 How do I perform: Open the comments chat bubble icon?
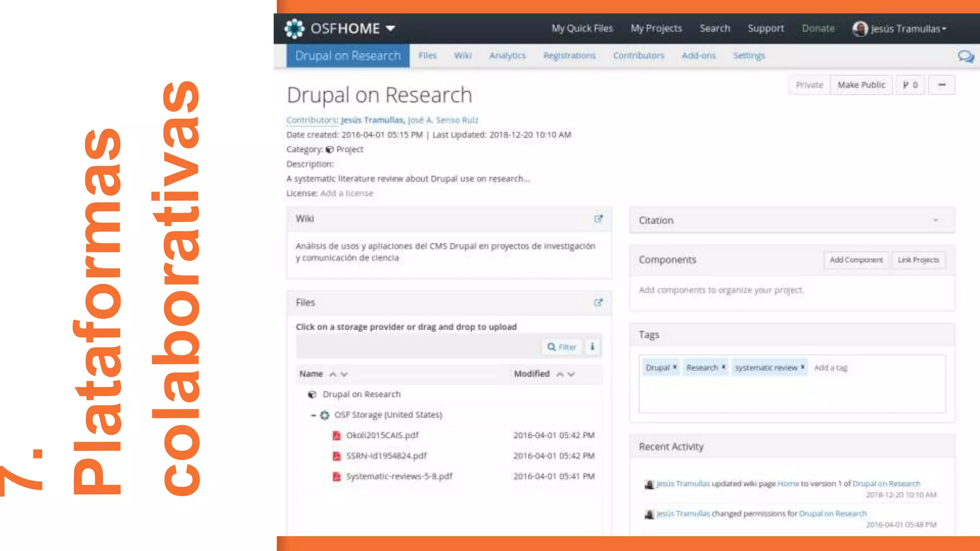coord(966,56)
